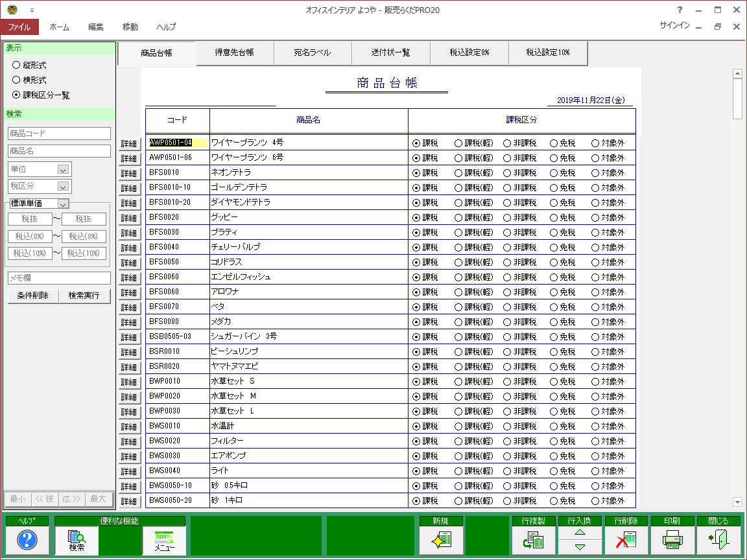Screen dimensions: 747x560
Task: Expand the 標準単価 dropdown
Action: 63,204
